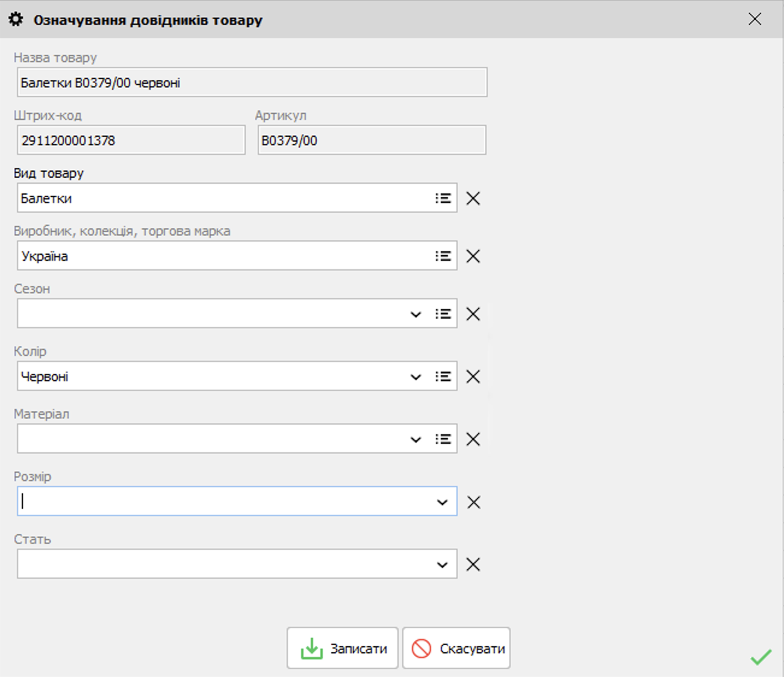Click into the Штрих-код input field
The width and height of the screenshot is (784, 677).
[x=131, y=140]
